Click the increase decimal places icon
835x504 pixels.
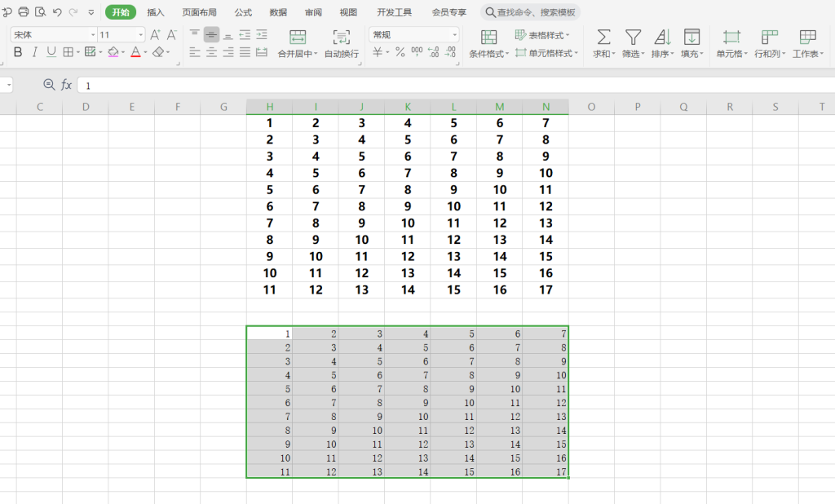(x=434, y=51)
